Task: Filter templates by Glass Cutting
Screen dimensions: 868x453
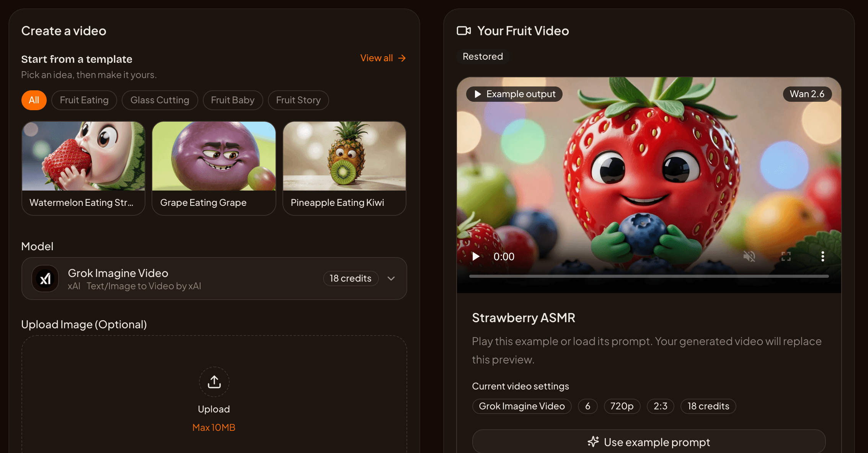Action: 160,100
